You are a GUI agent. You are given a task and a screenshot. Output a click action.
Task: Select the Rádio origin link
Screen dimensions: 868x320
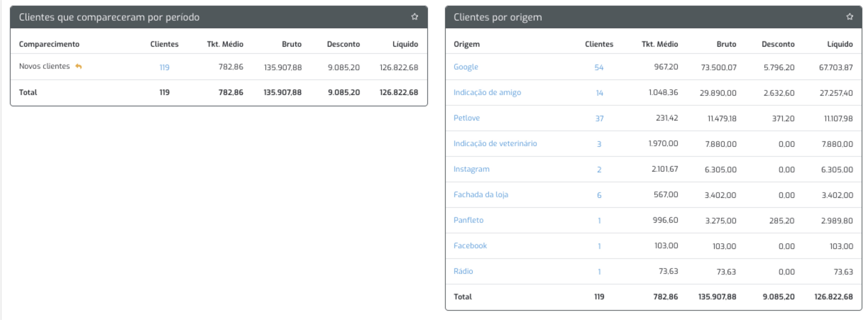(463, 272)
